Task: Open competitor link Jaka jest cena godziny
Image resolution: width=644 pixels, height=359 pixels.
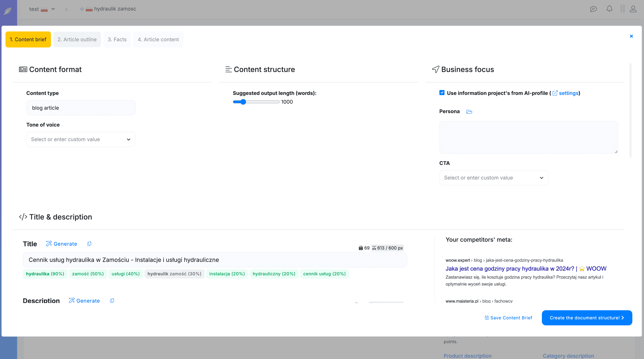Action: tap(526, 269)
